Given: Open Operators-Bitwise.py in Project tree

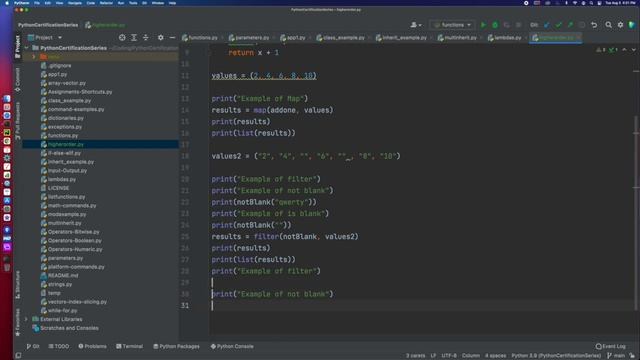Looking at the screenshot, I should pos(73,232).
